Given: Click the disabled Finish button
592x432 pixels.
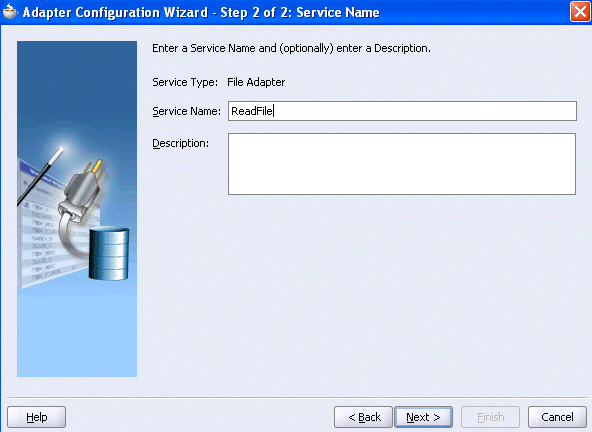Looking at the screenshot, I should point(490,417).
